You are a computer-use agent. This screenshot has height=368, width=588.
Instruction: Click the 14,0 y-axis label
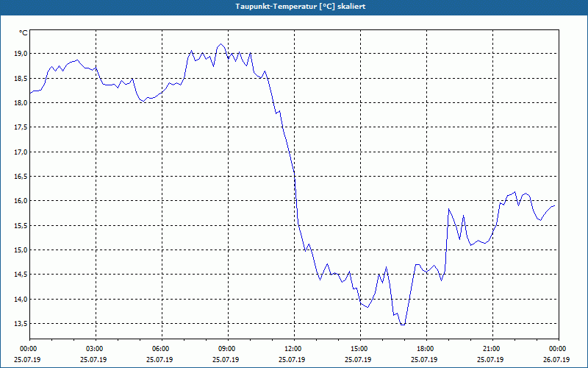21,300
